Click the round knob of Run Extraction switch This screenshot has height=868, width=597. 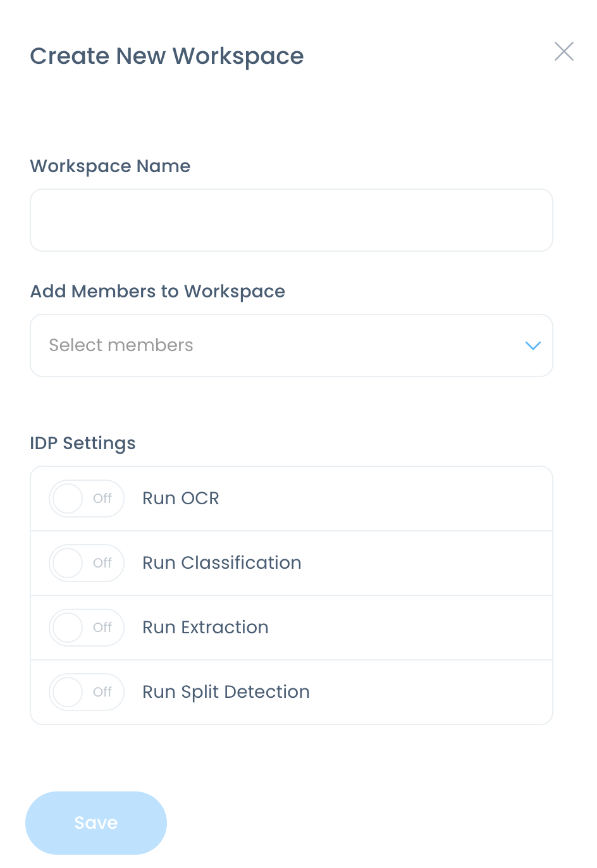point(68,628)
